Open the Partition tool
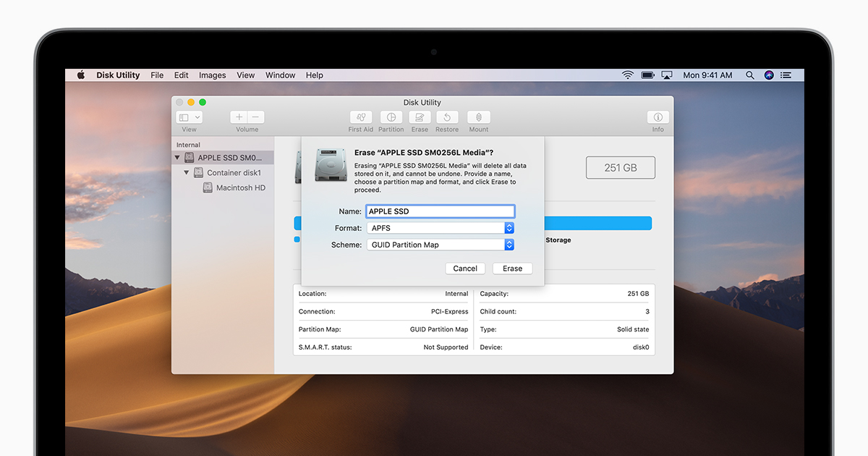 (391, 117)
